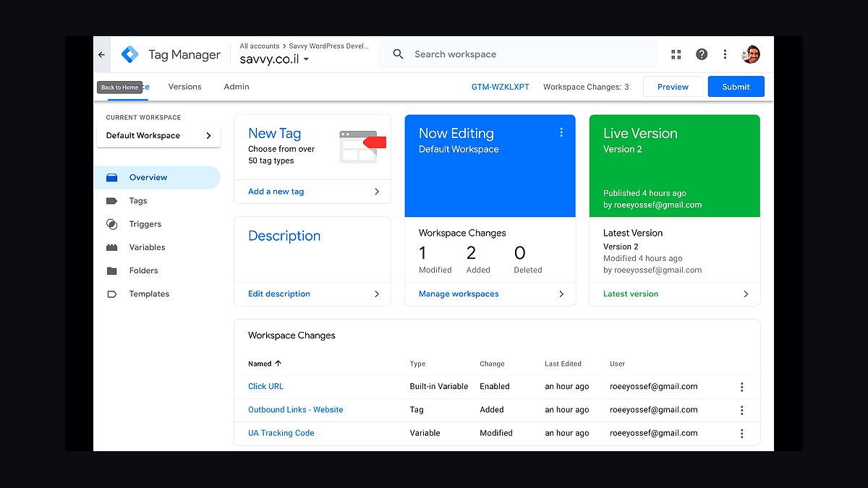The width and height of the screenshot is (868, 488).
Task: Click the Edit description chevron
Action: (x=377, y=294)
